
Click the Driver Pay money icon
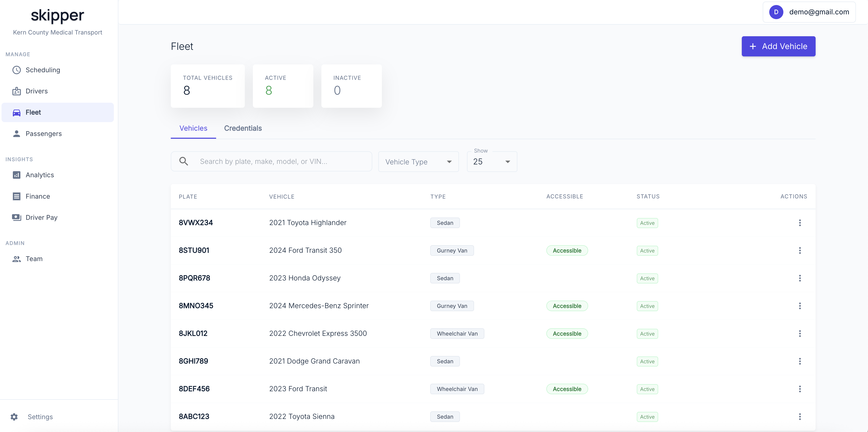pyautogui.click(x=17, y=218)
